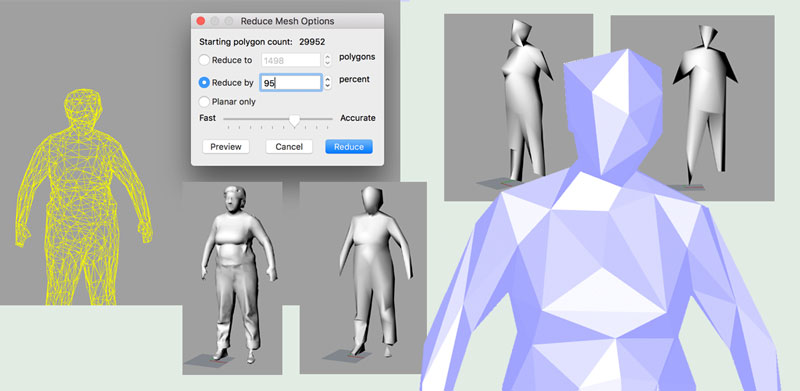Select the detailed gray figure with face
Screen dimensions: 800x391
click(238, 274)
